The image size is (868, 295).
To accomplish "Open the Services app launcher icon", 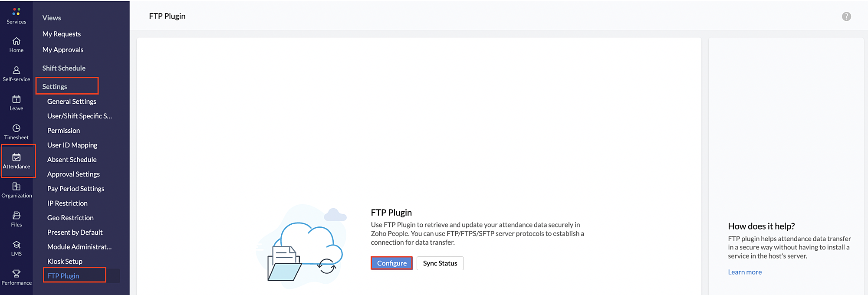I will coord(16,12).
